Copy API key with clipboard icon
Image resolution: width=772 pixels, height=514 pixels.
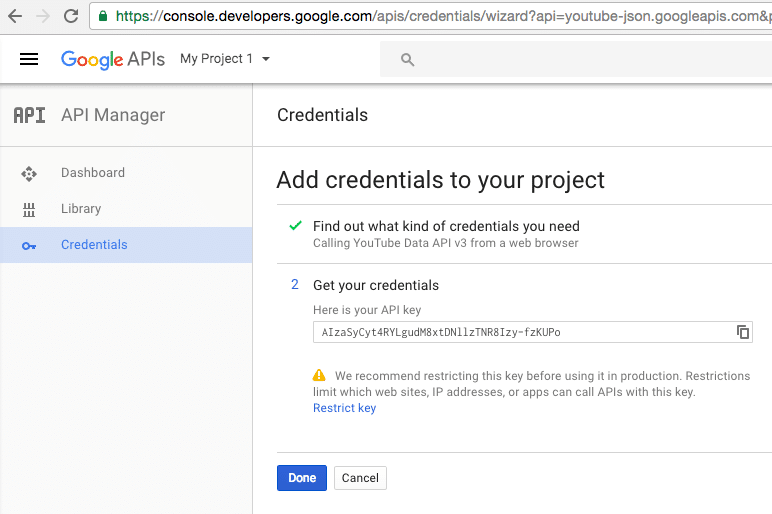pos(742,332)
